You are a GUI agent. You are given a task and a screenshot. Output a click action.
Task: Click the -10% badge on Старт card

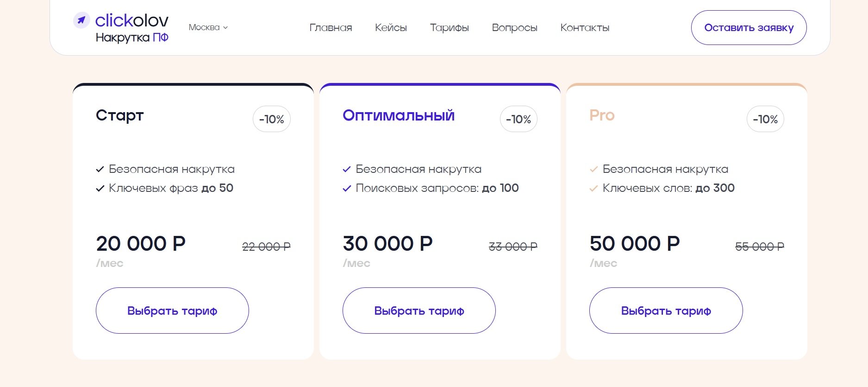[x=272, y=119]
